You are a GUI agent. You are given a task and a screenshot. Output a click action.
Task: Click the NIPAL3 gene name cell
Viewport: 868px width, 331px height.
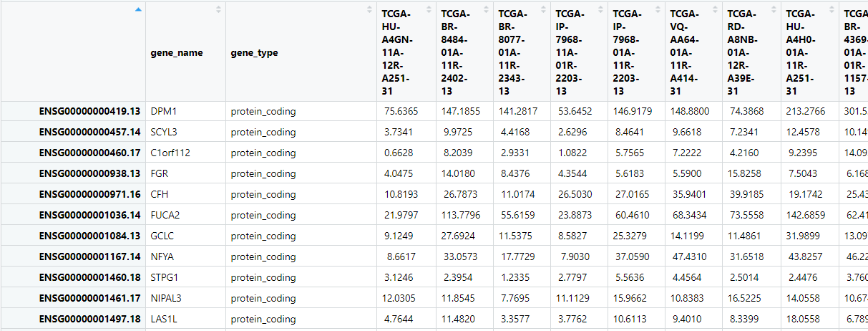point(167,298)
